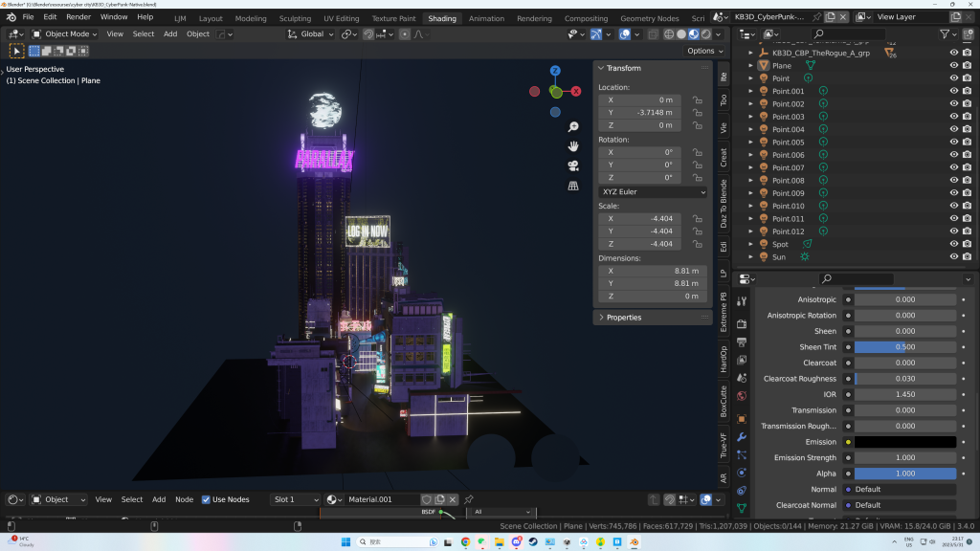
Task: Click the zoom magnifier viewport gizmo
Action: 573,127
